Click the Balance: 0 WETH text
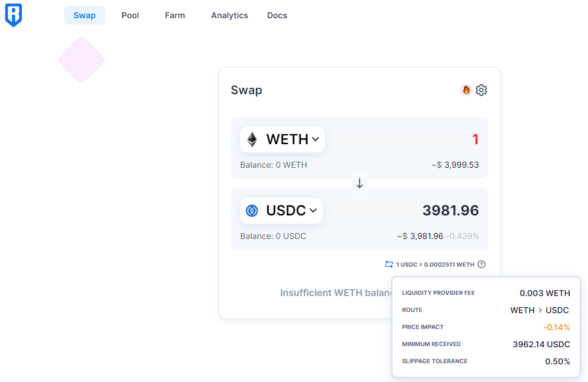Image resolution: width=588 pixels, height=382 pixels. coord(274,165)
